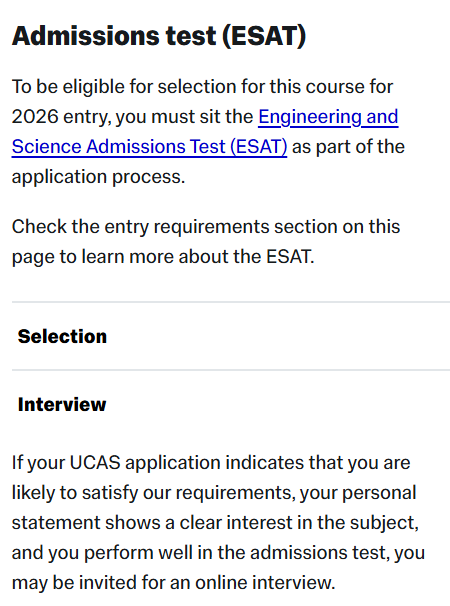Click the 'Check the entry requirements' paragraph

click(x=206, y=242)
